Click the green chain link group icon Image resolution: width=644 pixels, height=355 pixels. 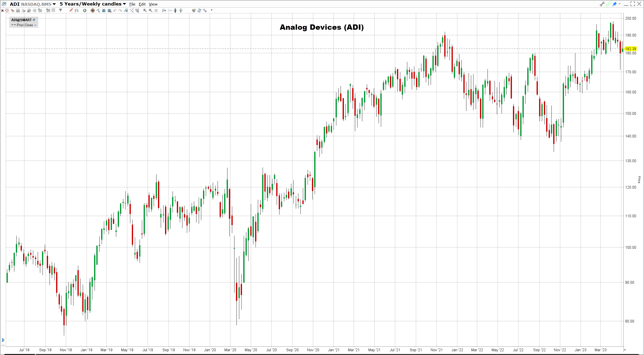coord(608,4)
